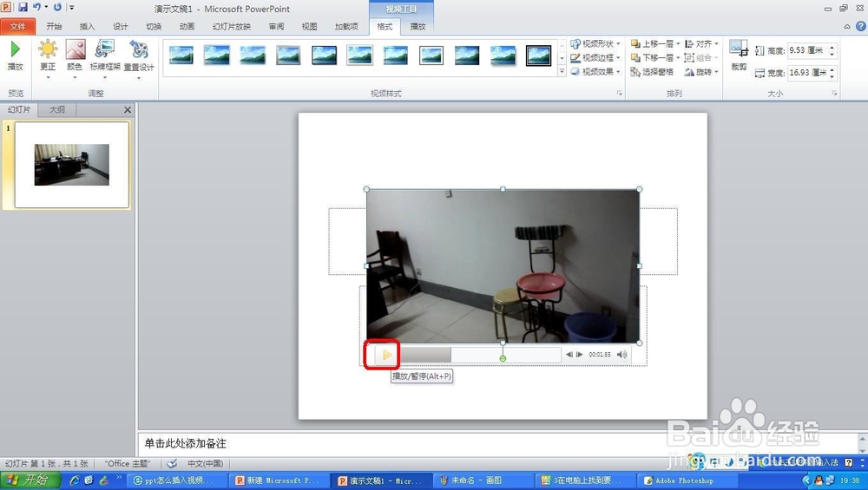868x490 pixels.
Task: Open the Send Backward (下移一层) dropdown arrow
Action: coord(678,57)
